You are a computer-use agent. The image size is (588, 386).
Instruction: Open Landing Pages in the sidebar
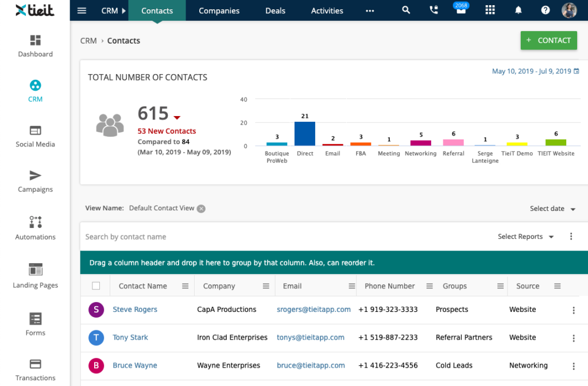35,270
